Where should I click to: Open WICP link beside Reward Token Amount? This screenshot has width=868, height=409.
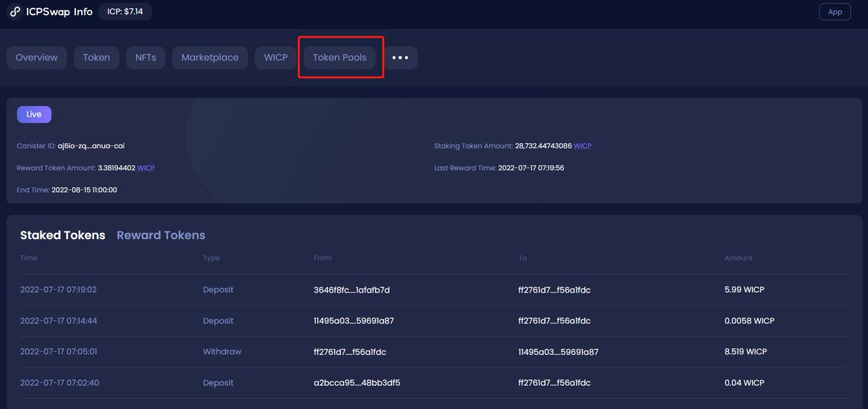click(146, 168)
